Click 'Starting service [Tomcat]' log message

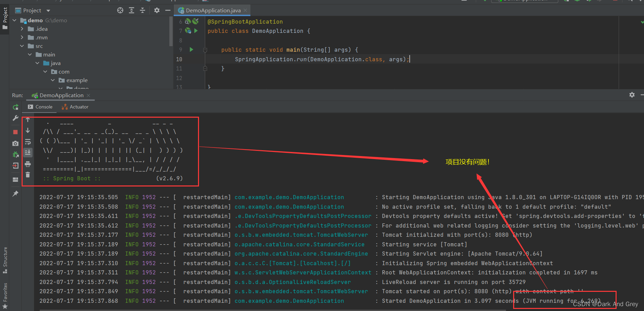424,244
